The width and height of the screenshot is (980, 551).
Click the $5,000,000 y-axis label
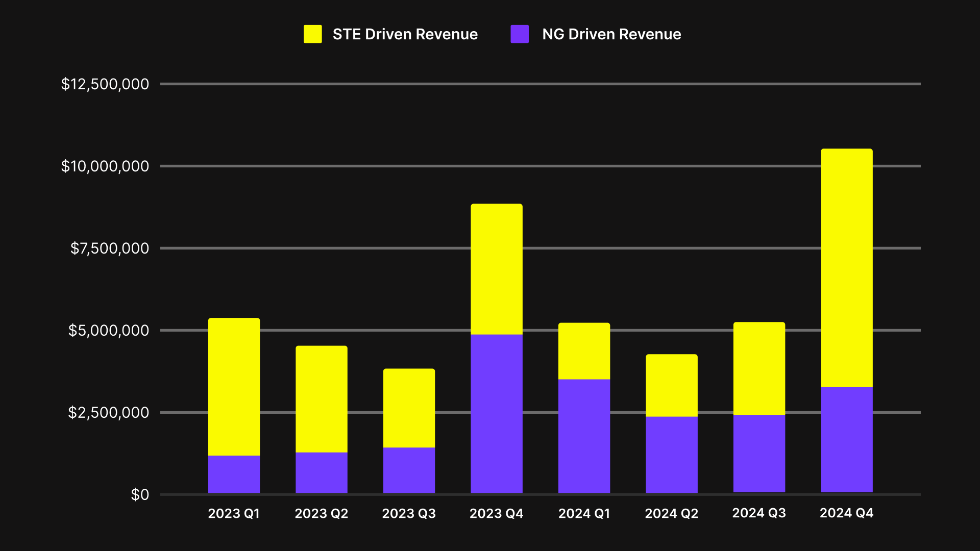pos(109,331)
